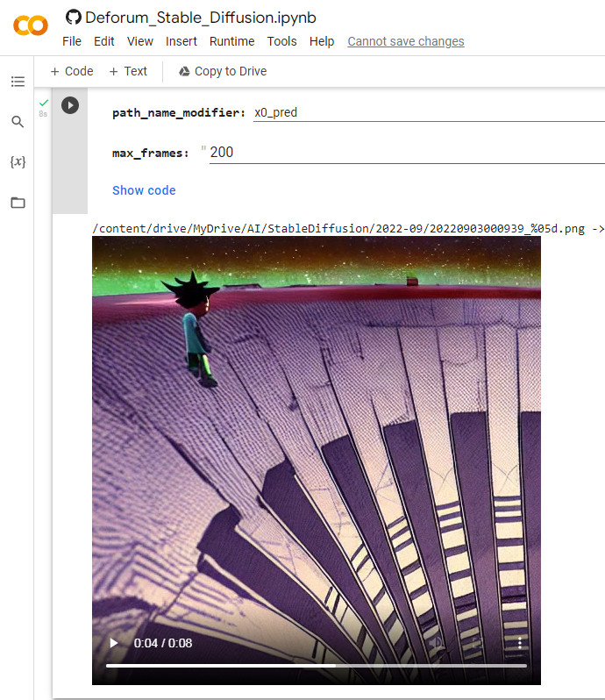The height and width of the screenshot is (700, 605).
Task: Open the Tools menu
Action: 282,41
